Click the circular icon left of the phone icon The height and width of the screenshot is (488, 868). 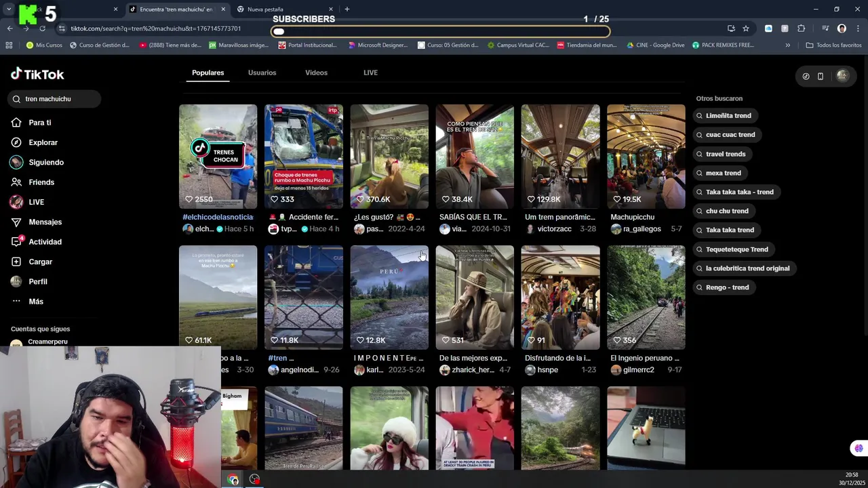(806, 76)
